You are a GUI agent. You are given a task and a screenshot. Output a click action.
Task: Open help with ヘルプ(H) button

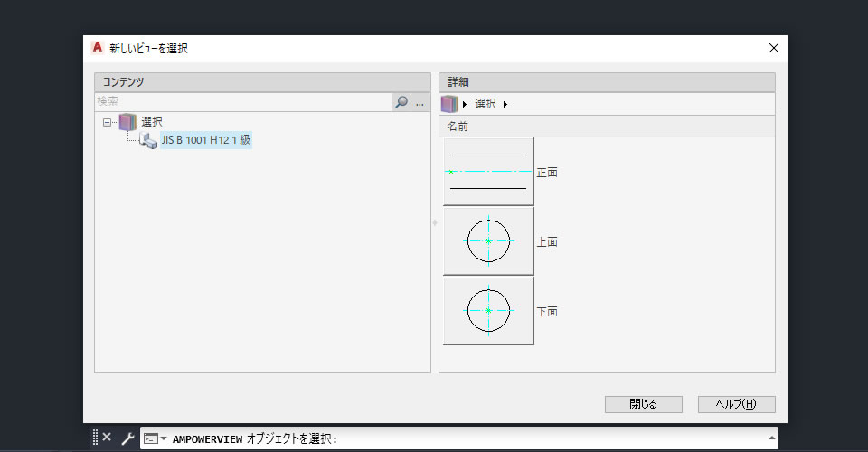click(736, 404)
